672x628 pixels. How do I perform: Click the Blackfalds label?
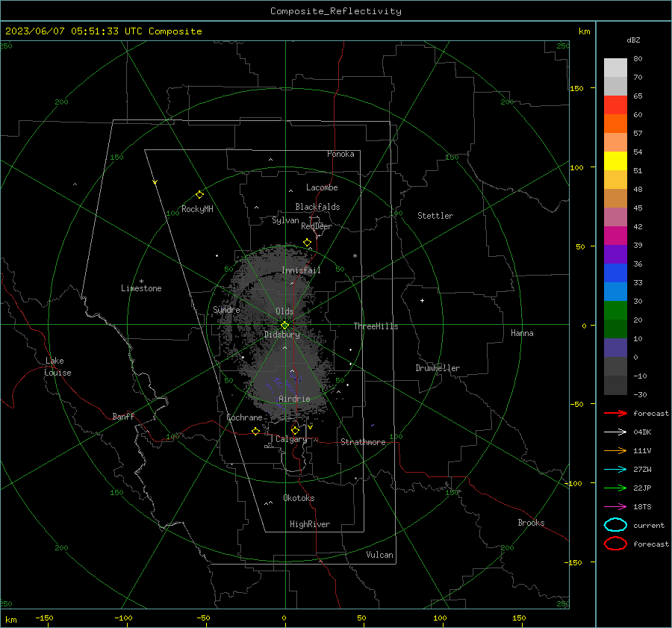(317, 207)
